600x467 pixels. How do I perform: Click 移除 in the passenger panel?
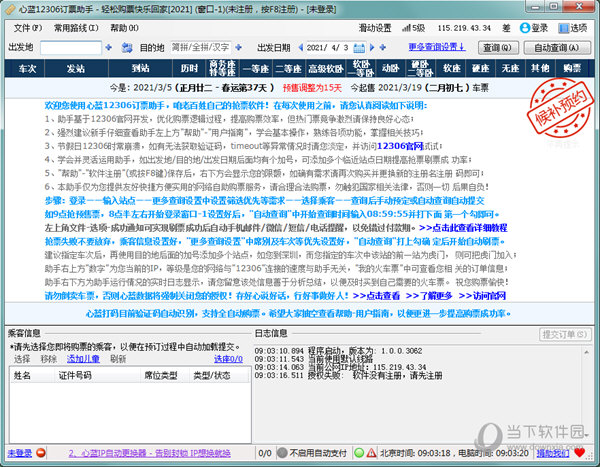click(49, 359)
